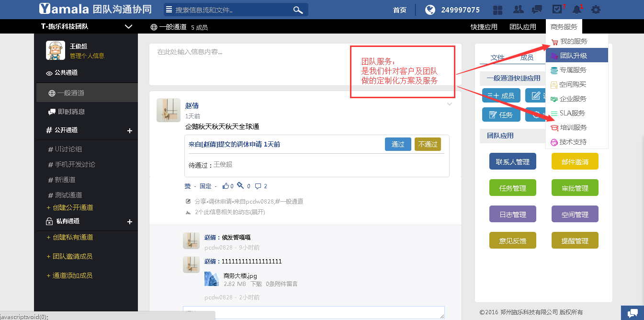
Task: Click the contacts people icon in header
Action: [518, 10]
